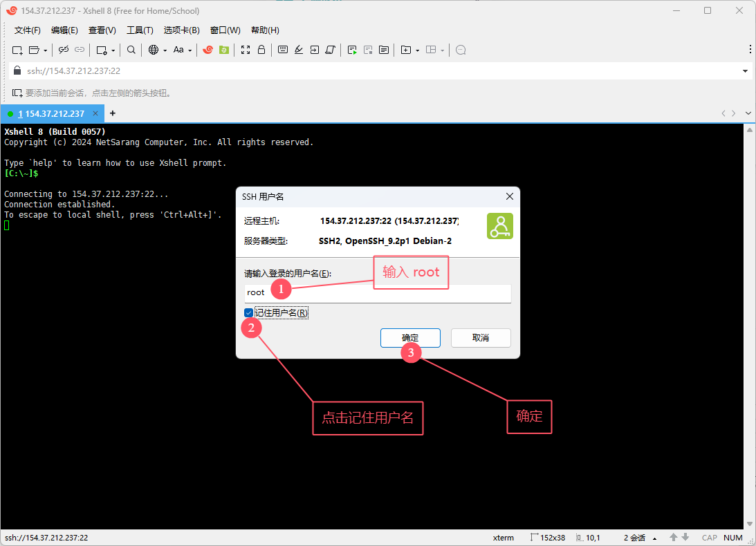Open the 编辑(E) menu
This screenshot has width=756, height=546.
click(64, 30)
